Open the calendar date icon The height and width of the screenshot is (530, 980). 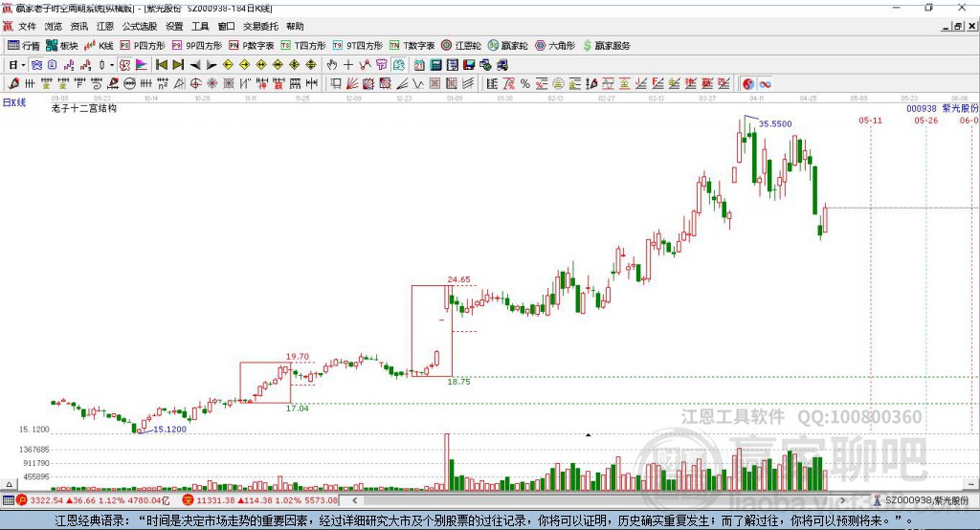(x=419, y=65)
